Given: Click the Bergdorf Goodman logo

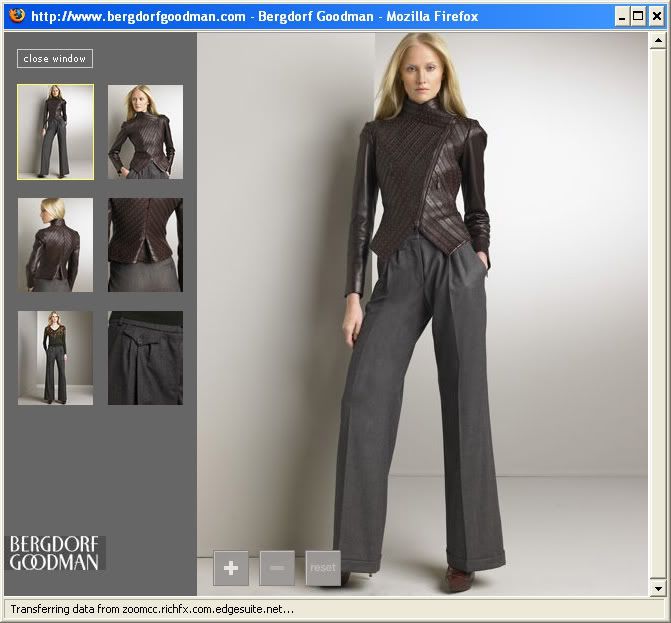Looking at the screenshot, I should [x=55, y=553].
